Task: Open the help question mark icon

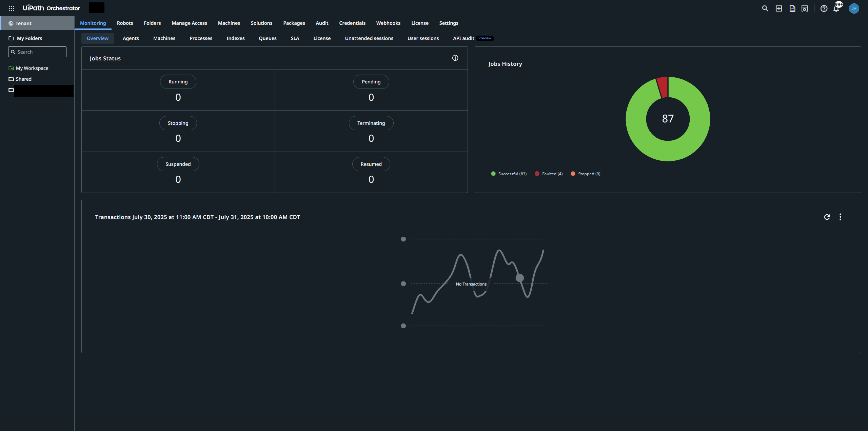Action: [824, 8]
